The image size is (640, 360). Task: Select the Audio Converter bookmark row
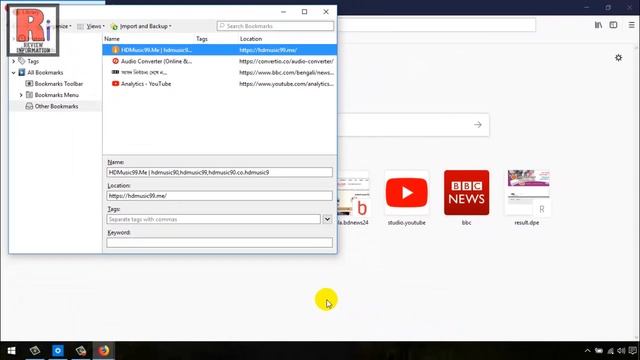click(x=220, y=61)
